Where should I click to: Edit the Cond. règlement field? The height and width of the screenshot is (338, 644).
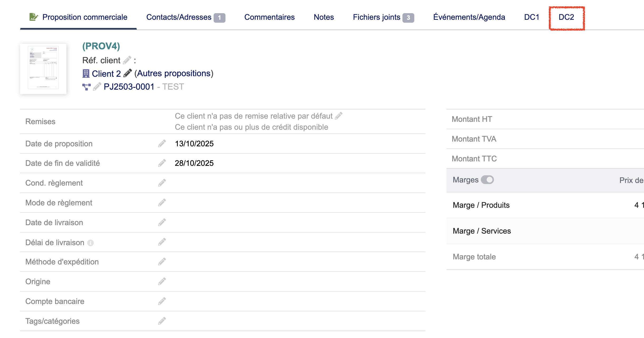point(162,183)
